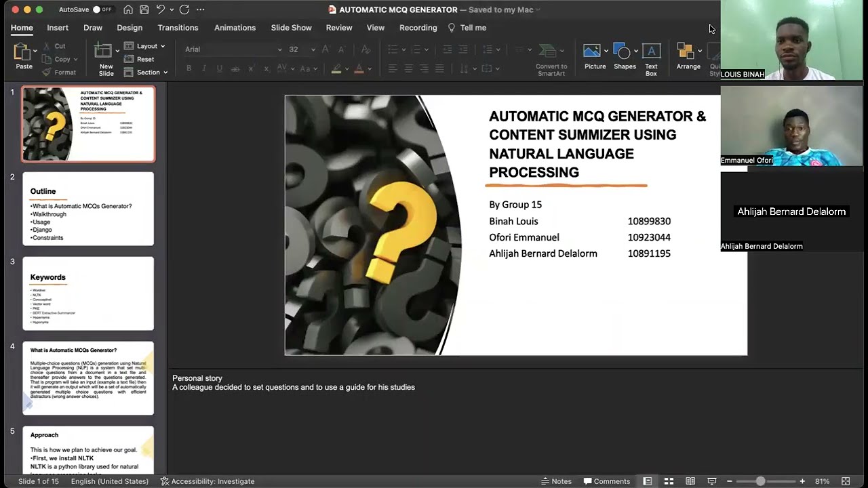The image size is (868, 488).
Task: Open the title bar's more options ellipsis
Action: click(200, 9)
